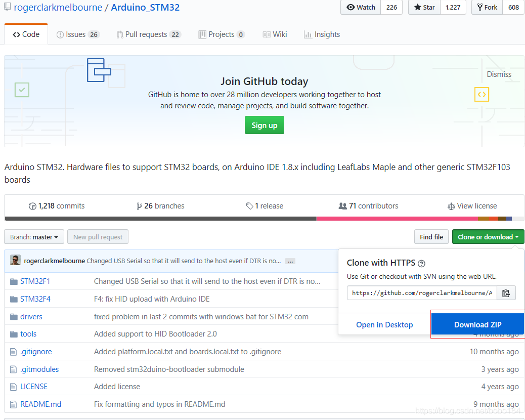Open the Branch: master dropdown

coord(34,237)
